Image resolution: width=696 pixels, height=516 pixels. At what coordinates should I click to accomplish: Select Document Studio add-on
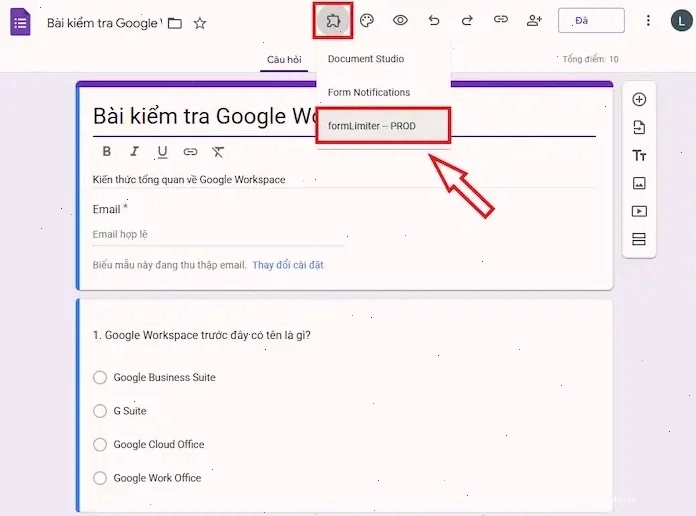coord(384,59)
